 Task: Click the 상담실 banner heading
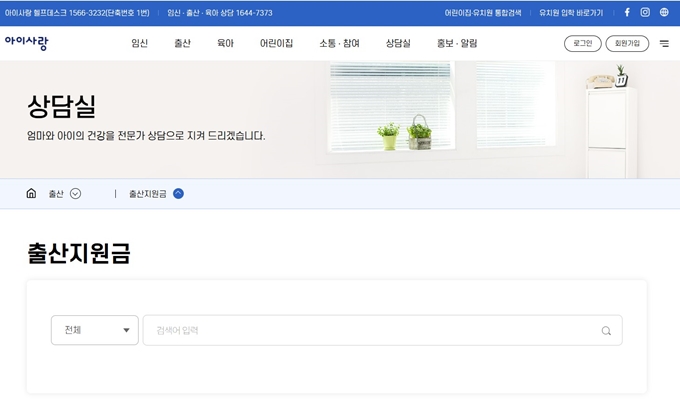(x=61, y=106)
